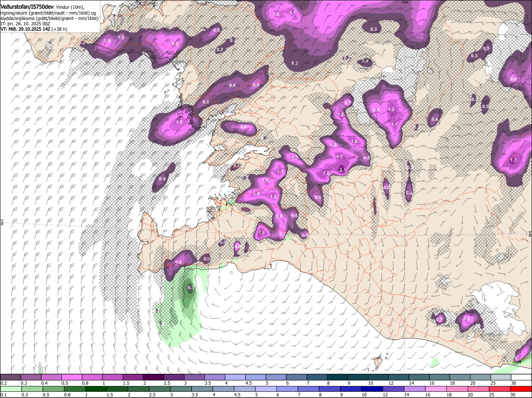The image size is (532, 398).
Task: Pick the 7 swatch in the rain legend
Action: tap(309, 389)
